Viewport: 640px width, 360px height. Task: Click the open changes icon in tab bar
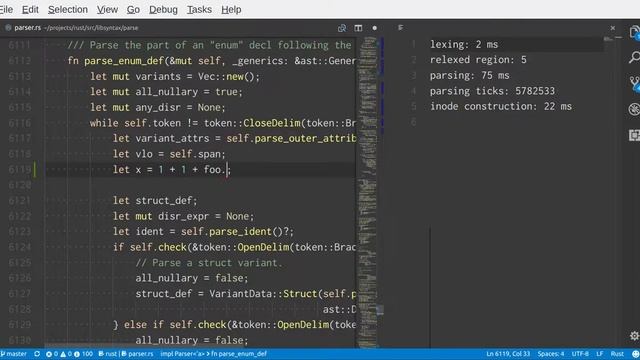[342, 28]
